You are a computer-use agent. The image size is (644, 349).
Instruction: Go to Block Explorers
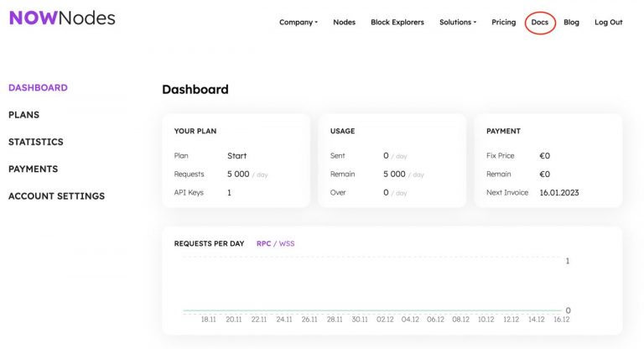tap(397, 22)
